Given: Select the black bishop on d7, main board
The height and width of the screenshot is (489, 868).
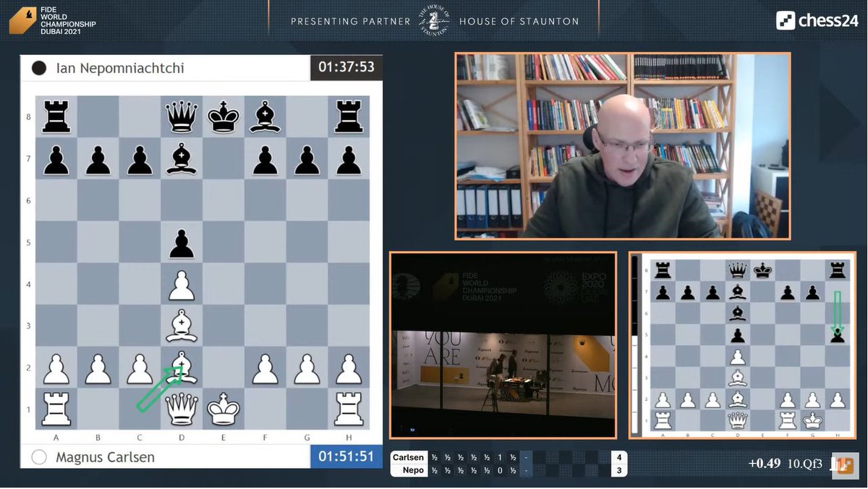Looking at the screenshot, I should pos(182,158).
